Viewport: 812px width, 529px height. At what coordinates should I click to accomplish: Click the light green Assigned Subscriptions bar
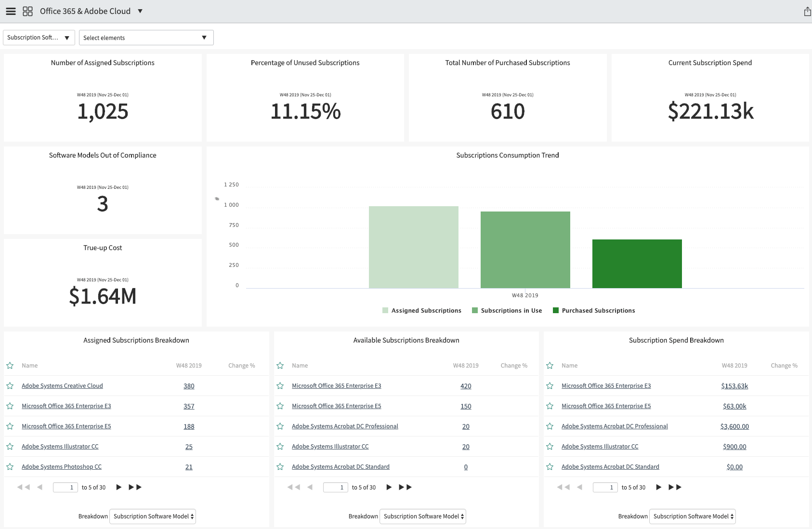click(x=414, y=247)
